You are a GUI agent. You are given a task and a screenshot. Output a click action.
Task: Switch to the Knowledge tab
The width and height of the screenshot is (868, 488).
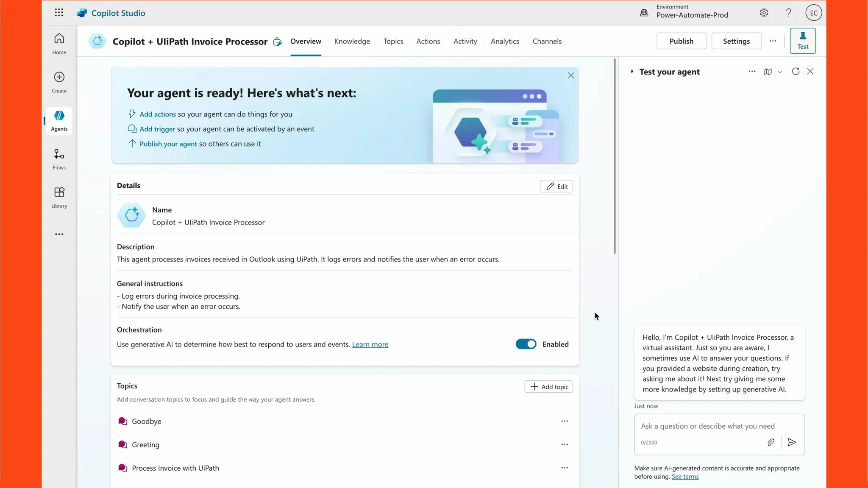[352, 41]
